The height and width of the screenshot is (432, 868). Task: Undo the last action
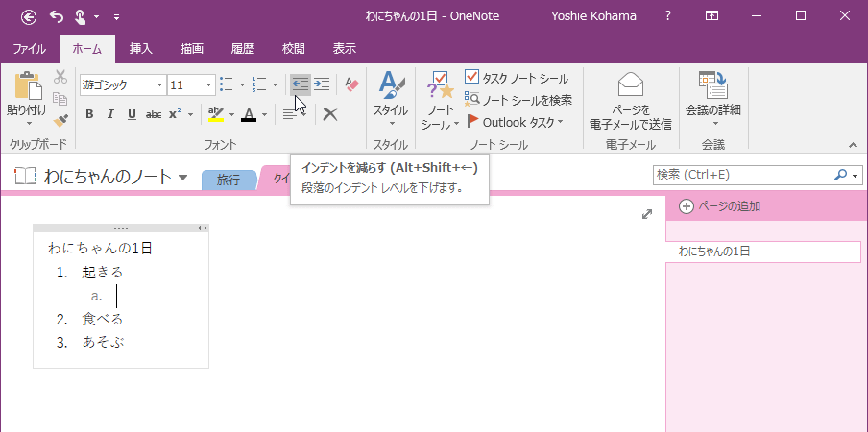[x=57, y=16]
